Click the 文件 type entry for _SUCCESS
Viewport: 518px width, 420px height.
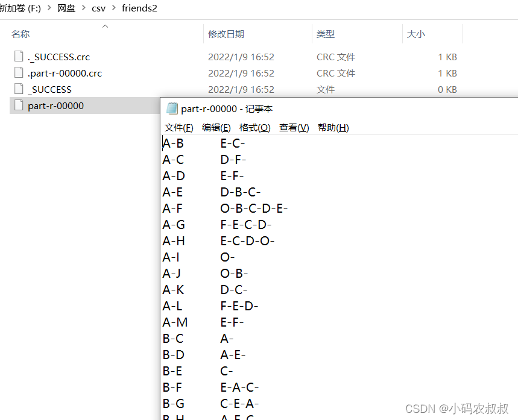tap(326, 89)
